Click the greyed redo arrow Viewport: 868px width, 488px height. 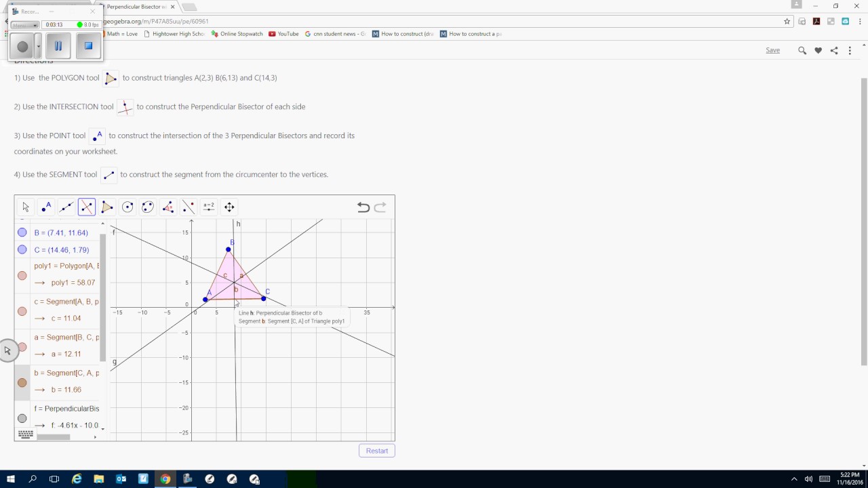[x=380, y=207]
